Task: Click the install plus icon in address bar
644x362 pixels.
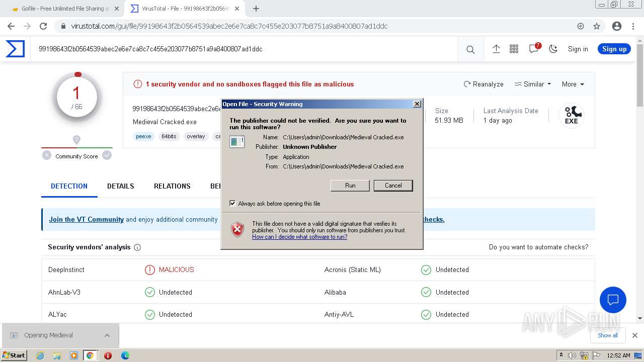Action: [x=581, y=26]
